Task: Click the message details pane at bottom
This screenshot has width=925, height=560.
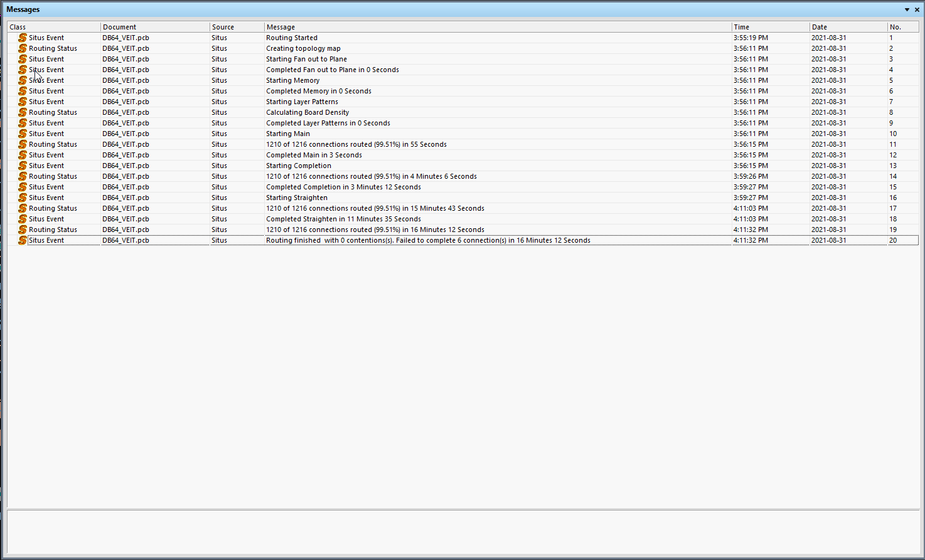Action: click(463, 532)
